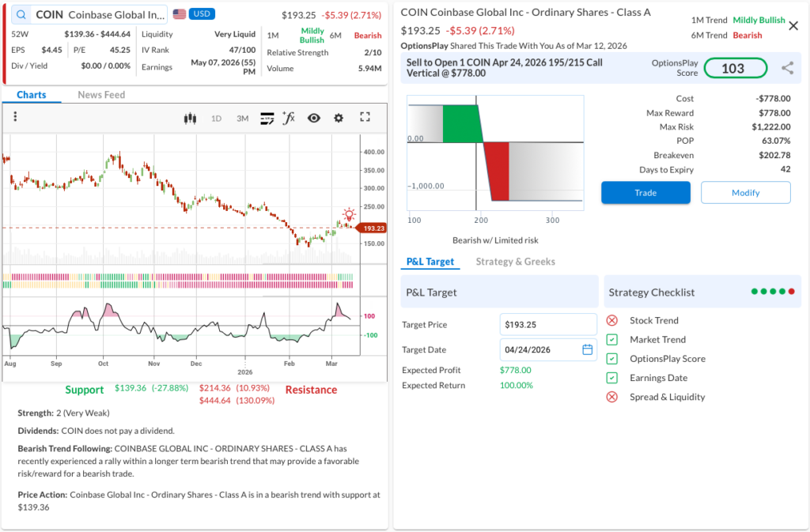Open the fx indicators icon

tap(289, 118)
